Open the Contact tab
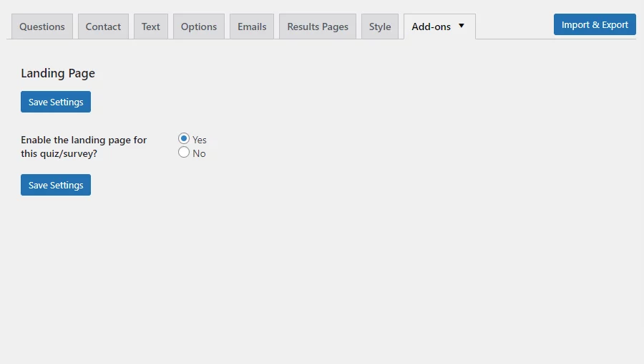 [103, 27]
